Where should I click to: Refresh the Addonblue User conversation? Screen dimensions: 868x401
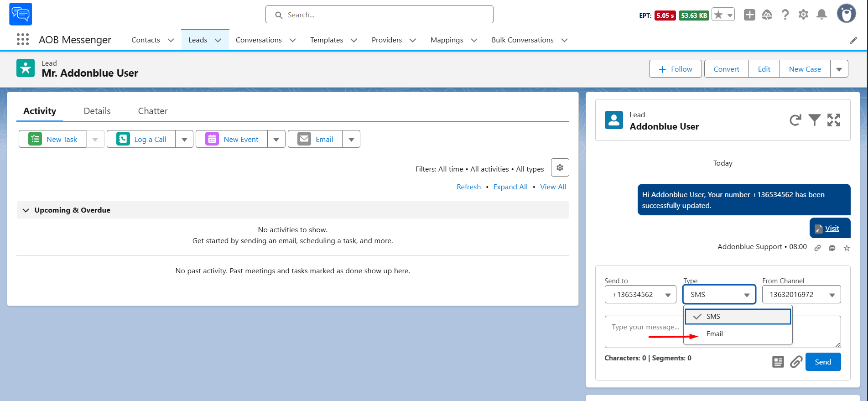(795, 120)
